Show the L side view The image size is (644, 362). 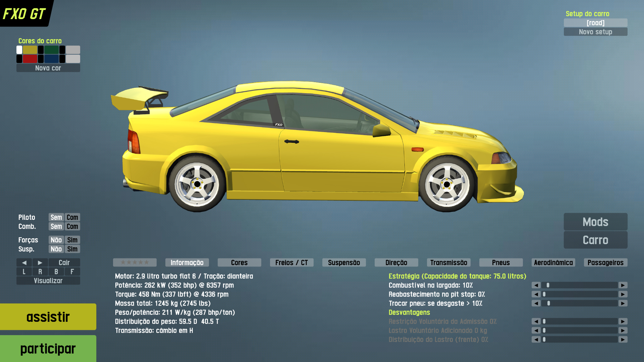coord(24,271)
